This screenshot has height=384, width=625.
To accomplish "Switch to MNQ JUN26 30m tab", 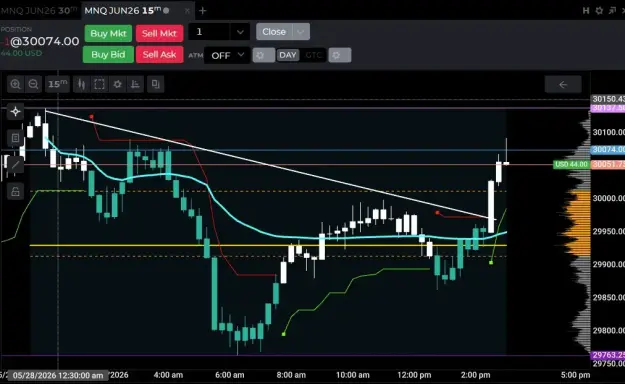I will (x=39, y=11).
